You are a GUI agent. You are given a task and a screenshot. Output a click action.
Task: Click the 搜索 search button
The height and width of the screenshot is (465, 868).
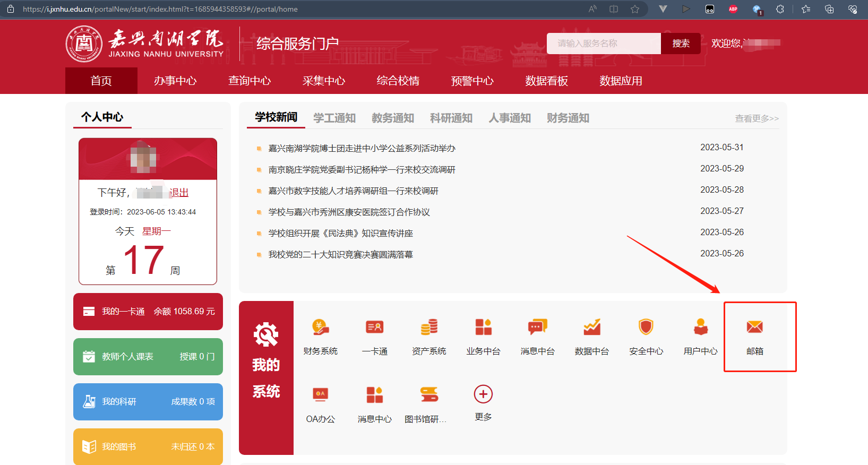click(x=681, y=44)
